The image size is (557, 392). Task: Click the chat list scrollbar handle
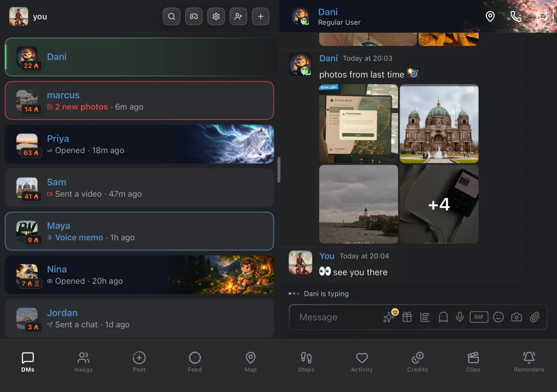click(x=279, y=170)
